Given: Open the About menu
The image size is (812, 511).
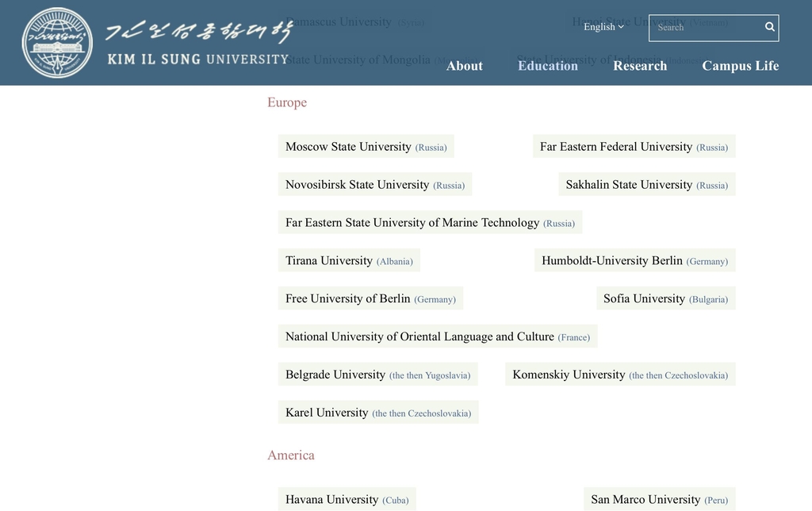Looking at the screenshot, I should coord(464,66).
